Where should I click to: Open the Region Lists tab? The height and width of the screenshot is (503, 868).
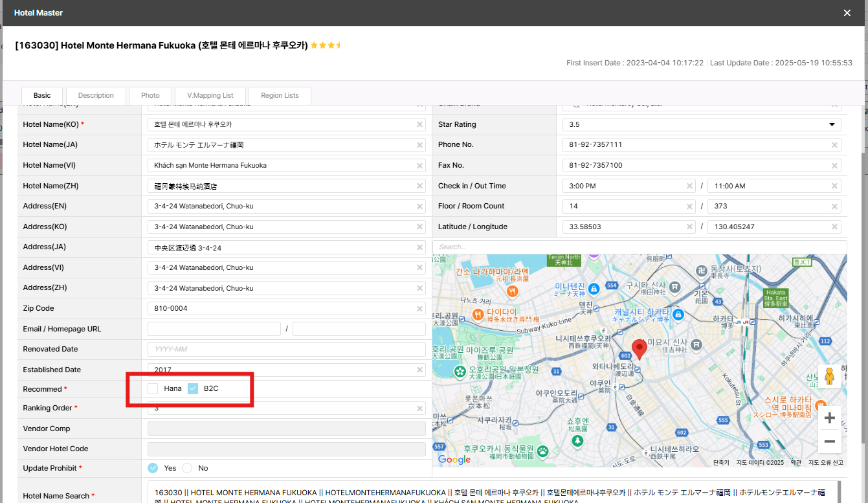click(280, 96)
